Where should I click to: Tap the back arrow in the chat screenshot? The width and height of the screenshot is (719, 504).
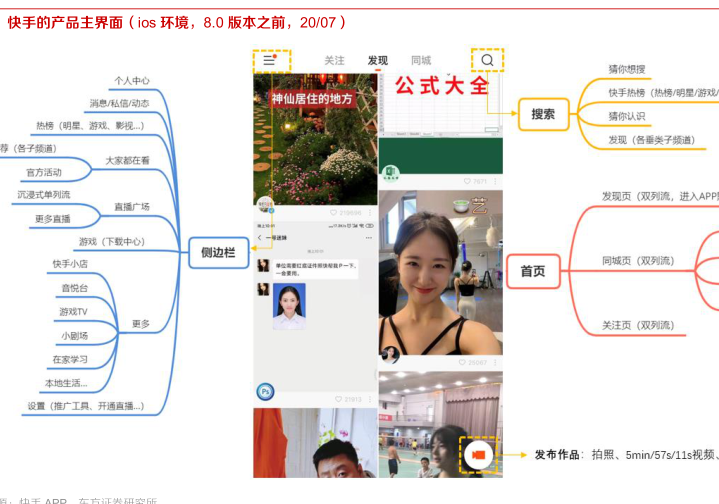(260, 238)
